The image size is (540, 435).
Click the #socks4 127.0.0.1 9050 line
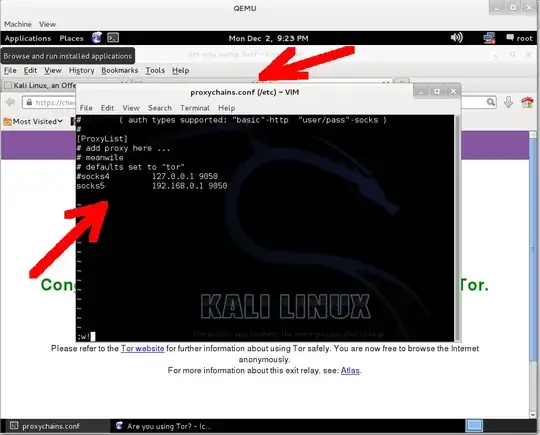[147, 176]
